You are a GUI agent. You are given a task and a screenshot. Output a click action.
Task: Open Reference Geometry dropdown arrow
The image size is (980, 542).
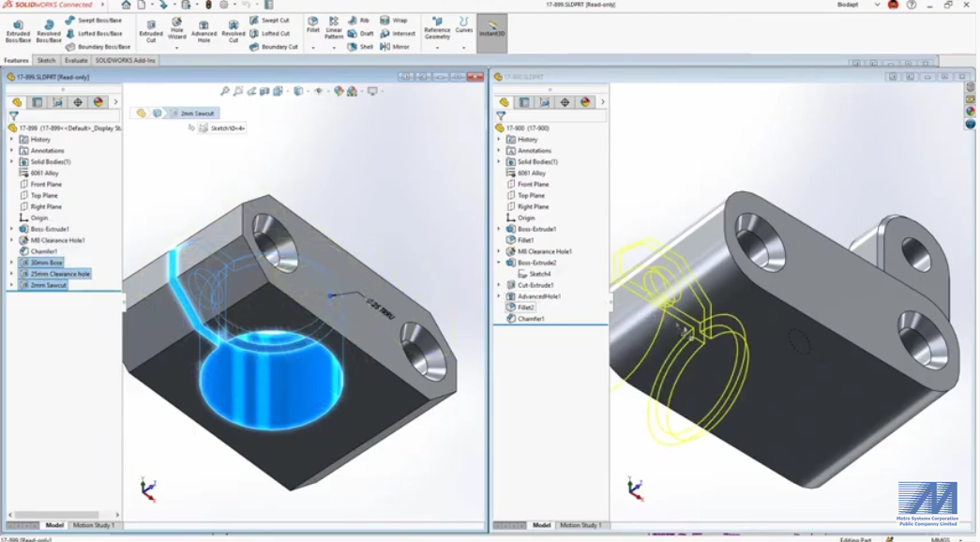click(437, 48)
